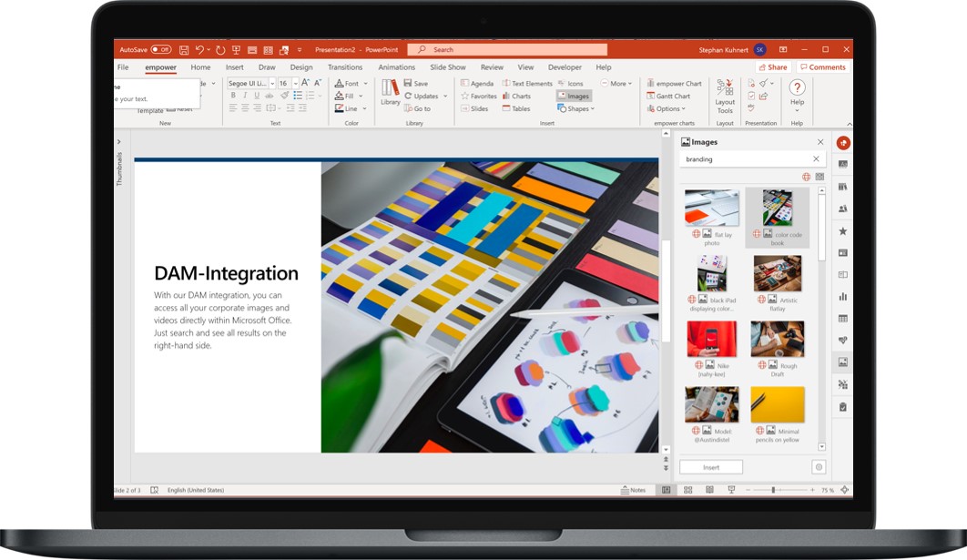This screenshot has width=967, height=560.
Task: Switch images panel to grid view
Action: coord(819,177)
